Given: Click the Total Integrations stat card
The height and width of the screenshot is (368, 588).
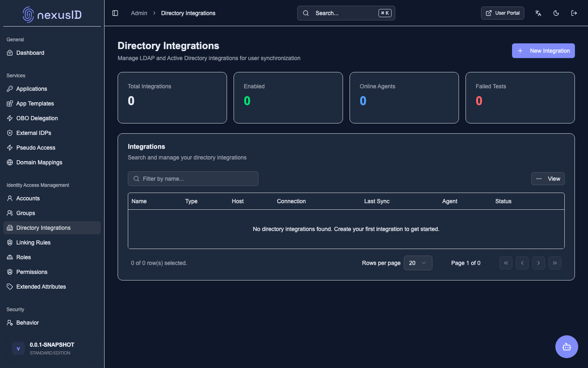Looking at the screenshot, I should pos(172,98).
